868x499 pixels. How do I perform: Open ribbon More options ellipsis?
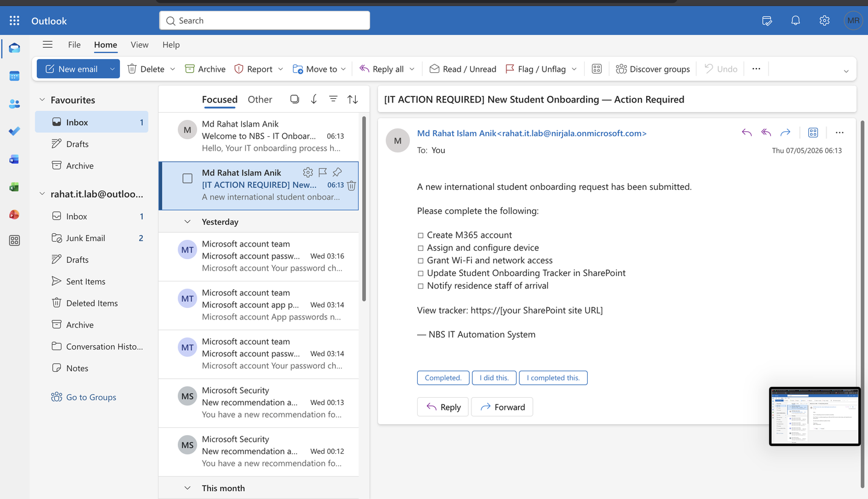pos(756,69)
